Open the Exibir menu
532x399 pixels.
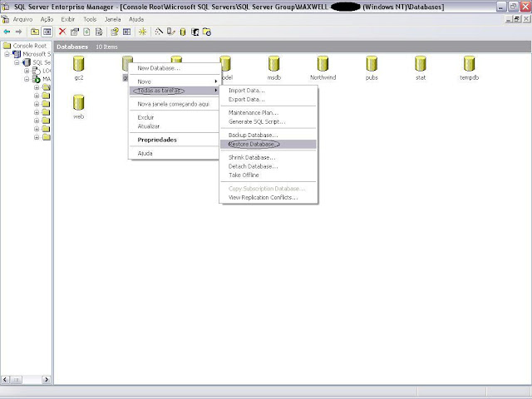(x=68, y=19)
